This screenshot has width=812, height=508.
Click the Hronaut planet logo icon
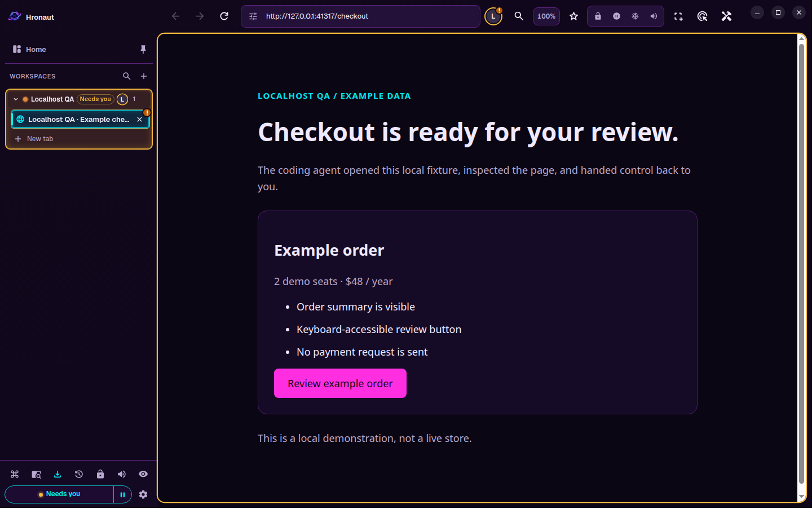(15, 16)
